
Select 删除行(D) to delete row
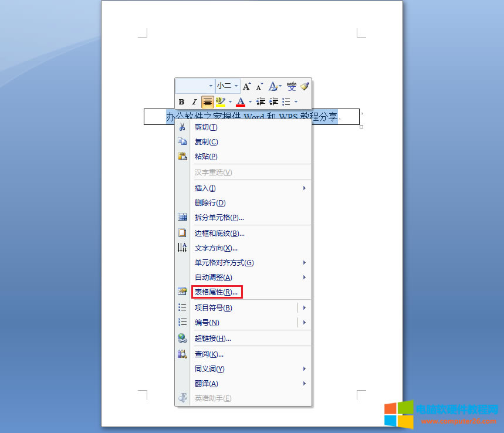click(210, 203)
